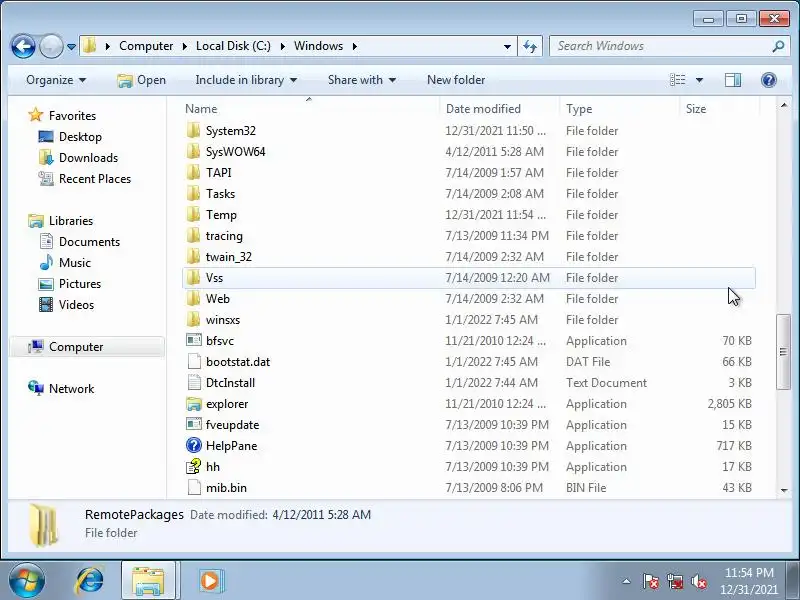Select the tracing folder icon
Image resolution: width=800 pixels, height=600 pixels.
pyautogui.click(x=193, y=235)
